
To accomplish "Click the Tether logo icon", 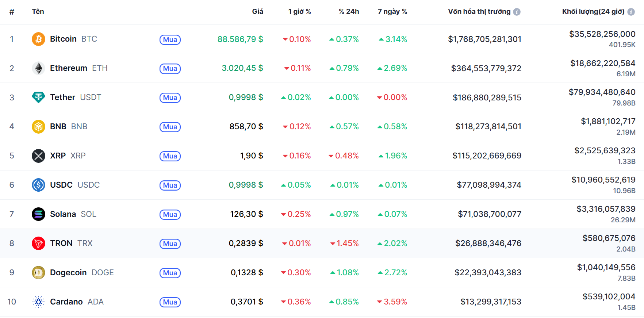I will (x=38, y=97).
